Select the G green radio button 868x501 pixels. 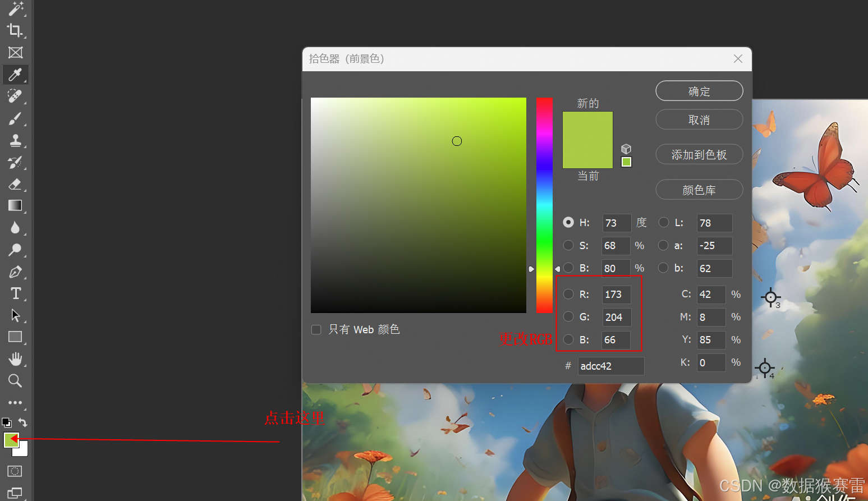pos(568,317)
